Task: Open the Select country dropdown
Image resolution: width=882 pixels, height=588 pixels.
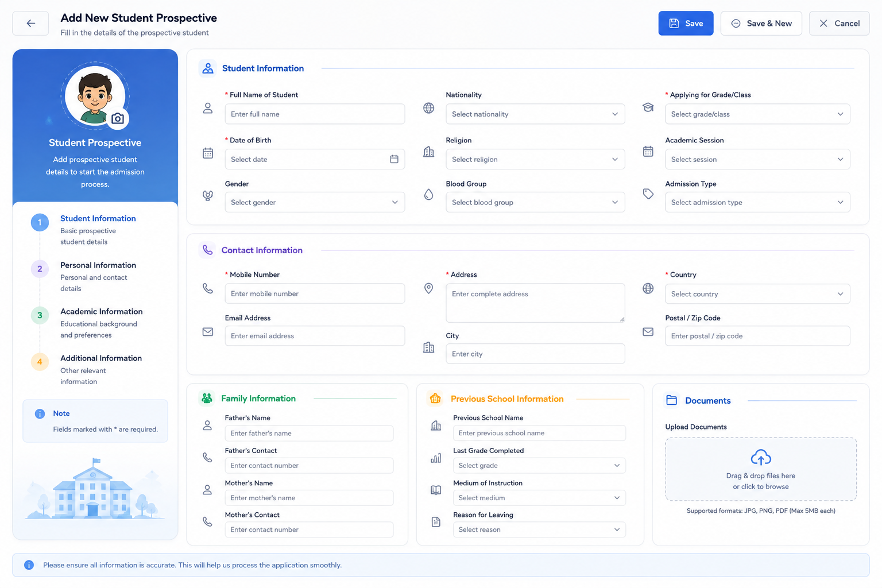Action: point(757,294)
